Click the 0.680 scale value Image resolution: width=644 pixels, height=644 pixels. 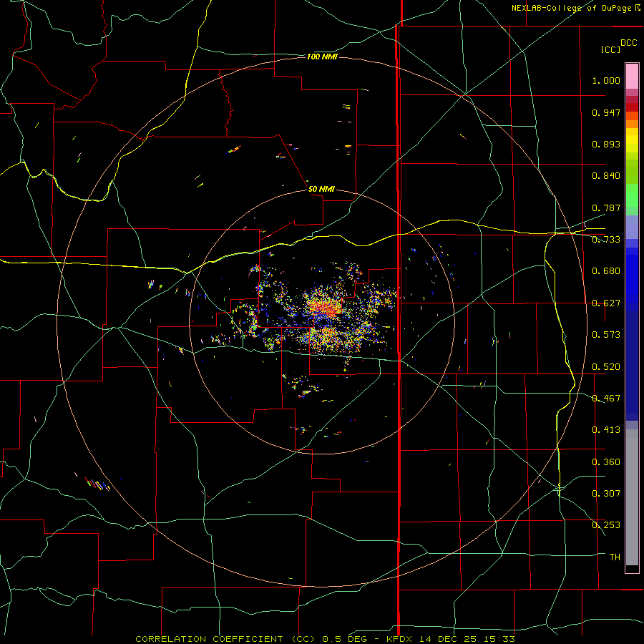tap(606, 271)
